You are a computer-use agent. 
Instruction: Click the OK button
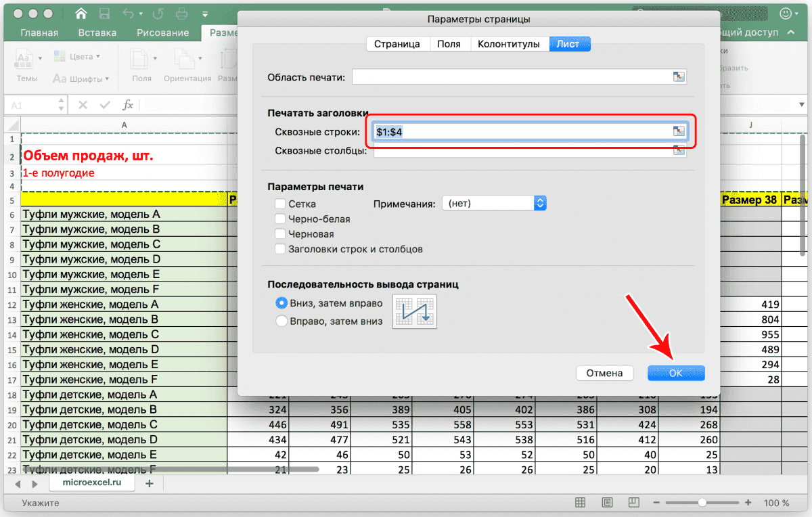(x=676, y=373)
